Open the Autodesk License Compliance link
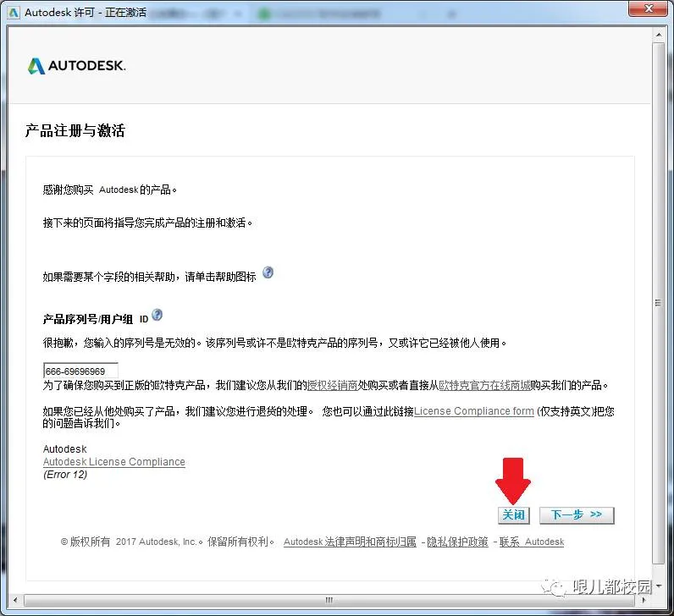674x616 pixels. point(114,462)
